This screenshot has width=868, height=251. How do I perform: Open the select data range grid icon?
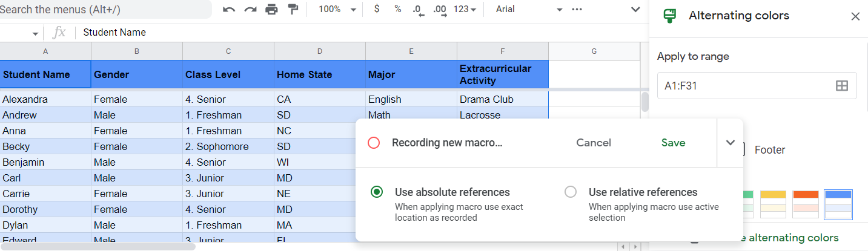[x=841, y=86]
